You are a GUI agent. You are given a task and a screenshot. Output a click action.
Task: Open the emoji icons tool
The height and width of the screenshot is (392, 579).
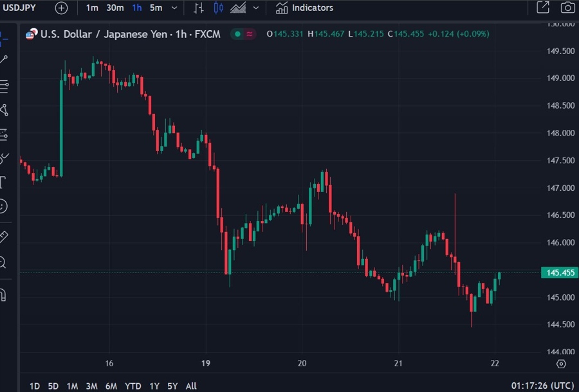coord(3,206)
